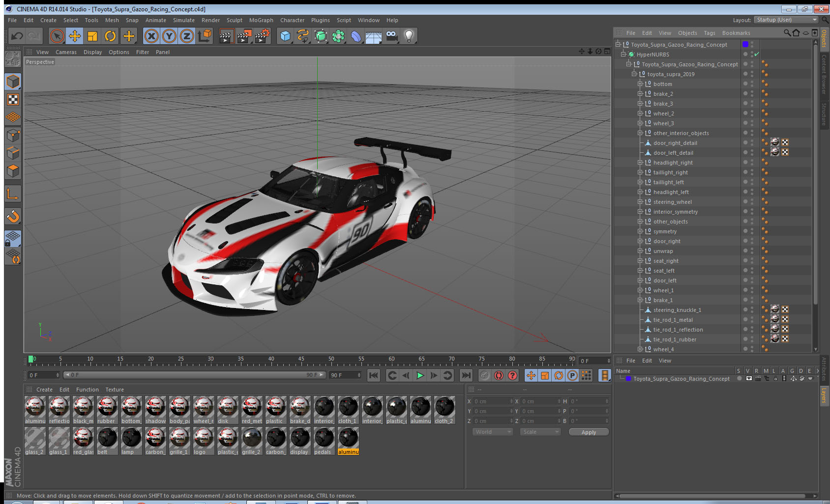The height and width of the screenshot is (504, 830).
Task: Enable Polygons mode
Action: pyautogui.click(x=13, y=171)
